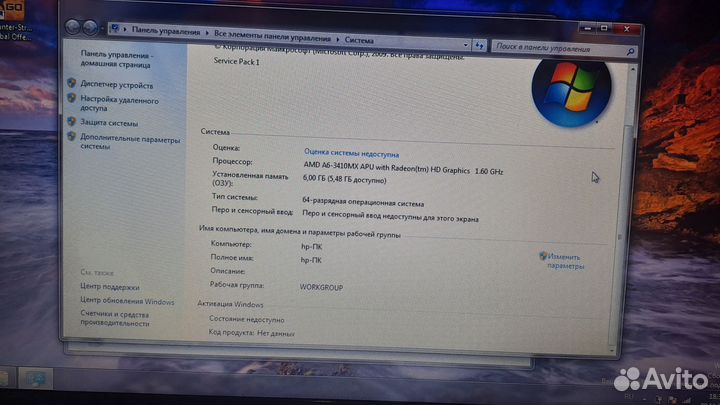Screen dimensions: 720x405
Task: Click the forward navigation arrow button
Action: coord(91,27)
